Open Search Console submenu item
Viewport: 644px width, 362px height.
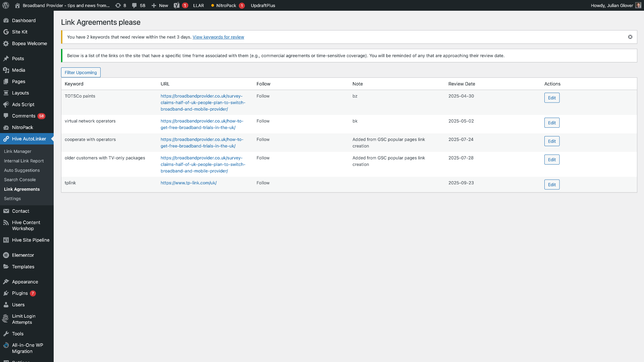(x=20, y=180)
